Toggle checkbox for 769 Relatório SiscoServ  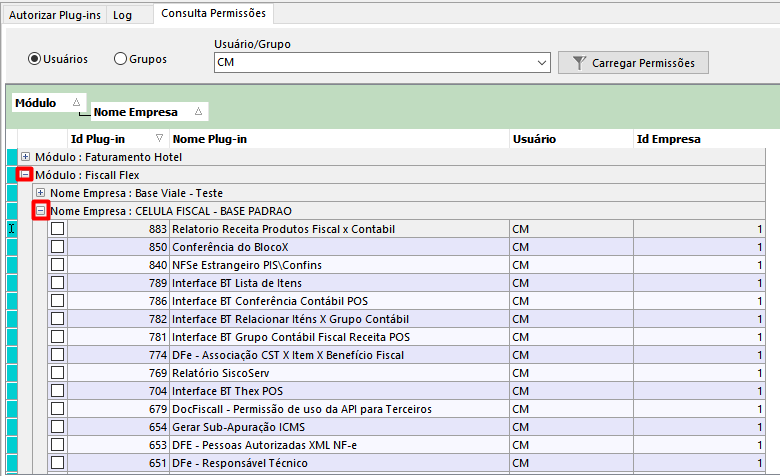point(58,373)
